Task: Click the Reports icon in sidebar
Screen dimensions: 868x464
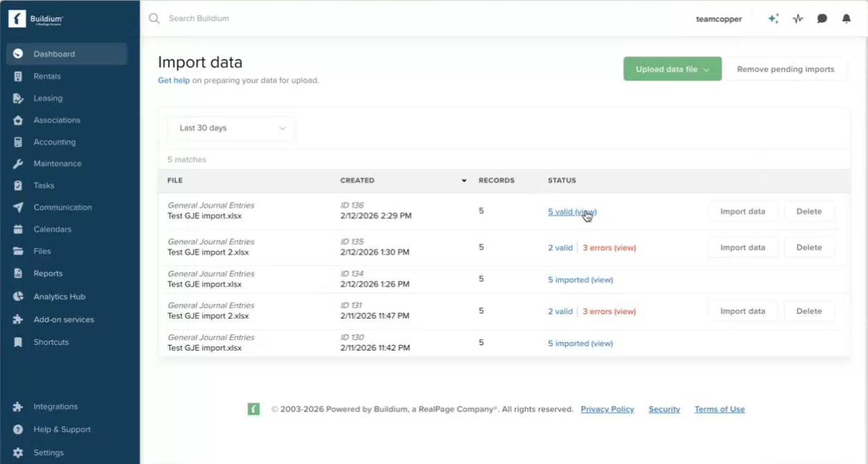Action: 18,273
